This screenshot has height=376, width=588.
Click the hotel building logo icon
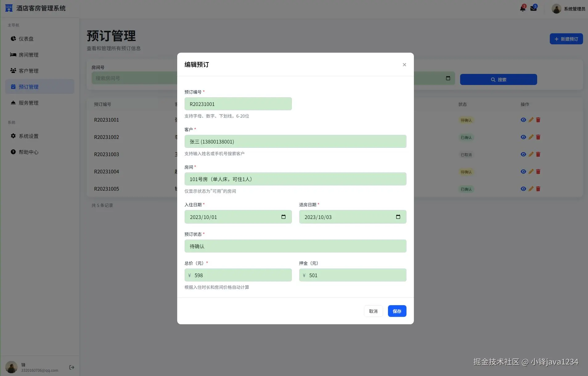[x=9, y=8]
